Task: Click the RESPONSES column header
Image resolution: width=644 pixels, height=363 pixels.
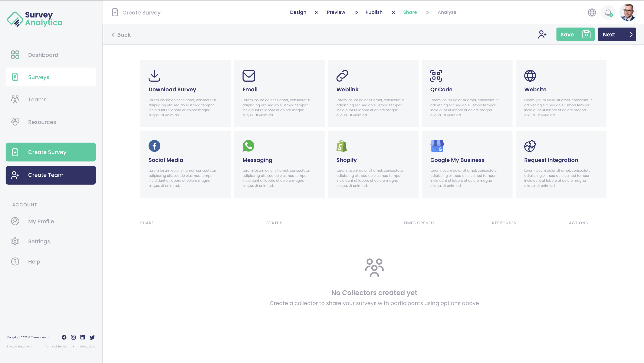Action: click(504, 223)
